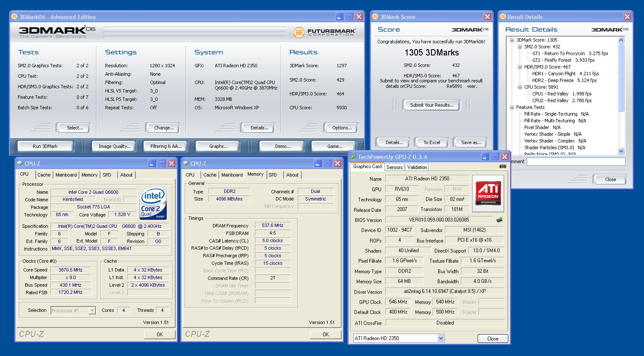Select the Pixel Shader N/A row
The height and width of the screenshot is (356, 644).
(542, 127)
